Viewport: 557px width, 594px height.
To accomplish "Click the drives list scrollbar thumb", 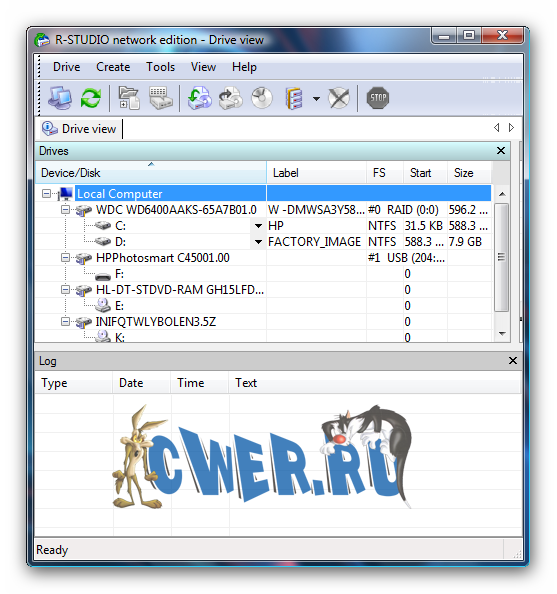I will (x=502, y=257).
